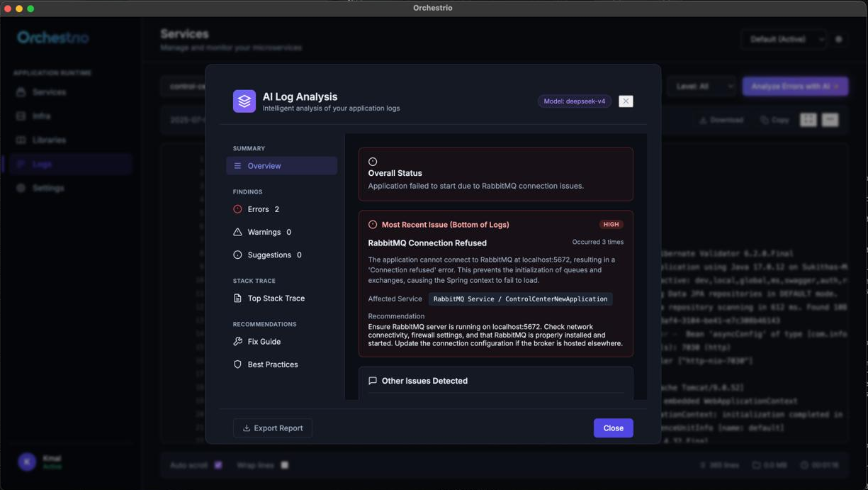Click the Overall Status info icon

[x=373, y=162]
